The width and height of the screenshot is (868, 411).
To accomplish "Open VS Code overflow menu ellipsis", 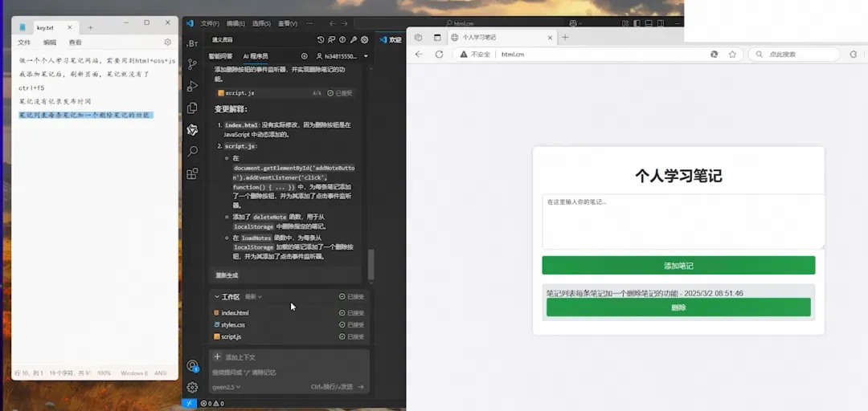I will click(x=309, y=23).
